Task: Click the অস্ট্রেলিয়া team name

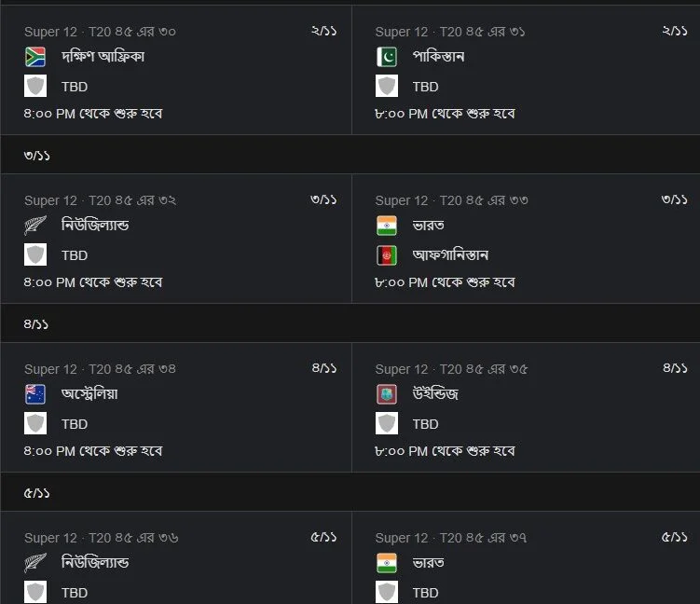Action: pyautogui.click(x=89, y=394)
